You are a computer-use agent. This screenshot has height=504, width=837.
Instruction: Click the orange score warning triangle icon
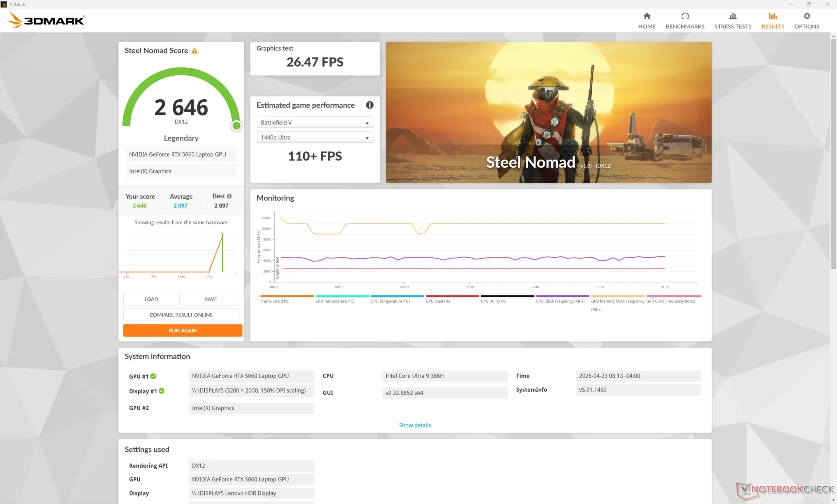click(x=194, y=51)
